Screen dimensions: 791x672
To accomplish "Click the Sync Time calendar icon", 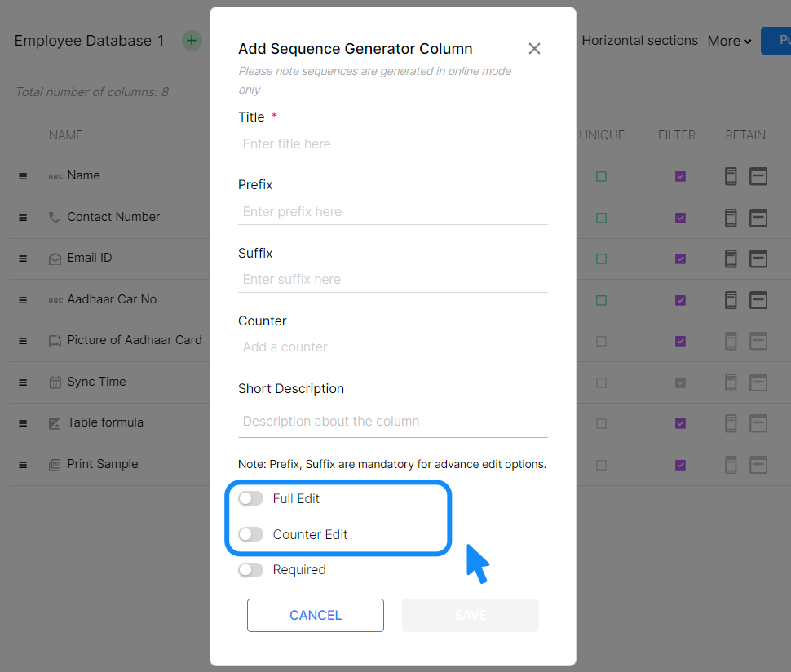I will tap(55, 382).
